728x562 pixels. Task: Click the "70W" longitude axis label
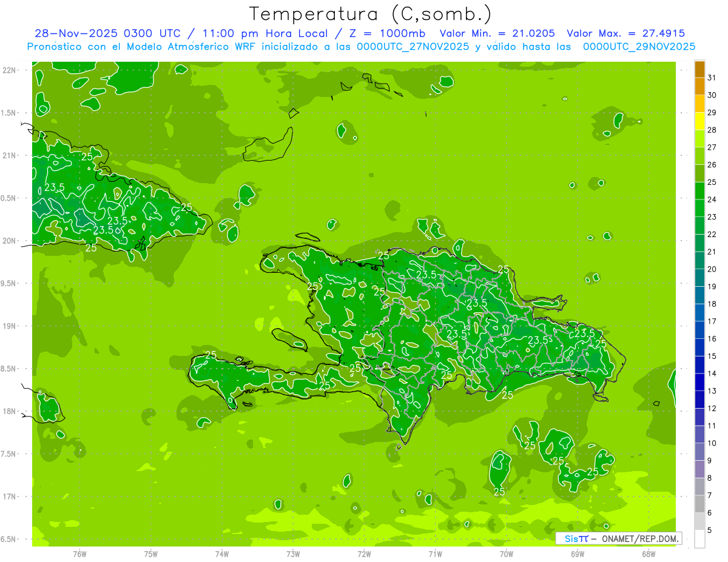tap(507, 554)
